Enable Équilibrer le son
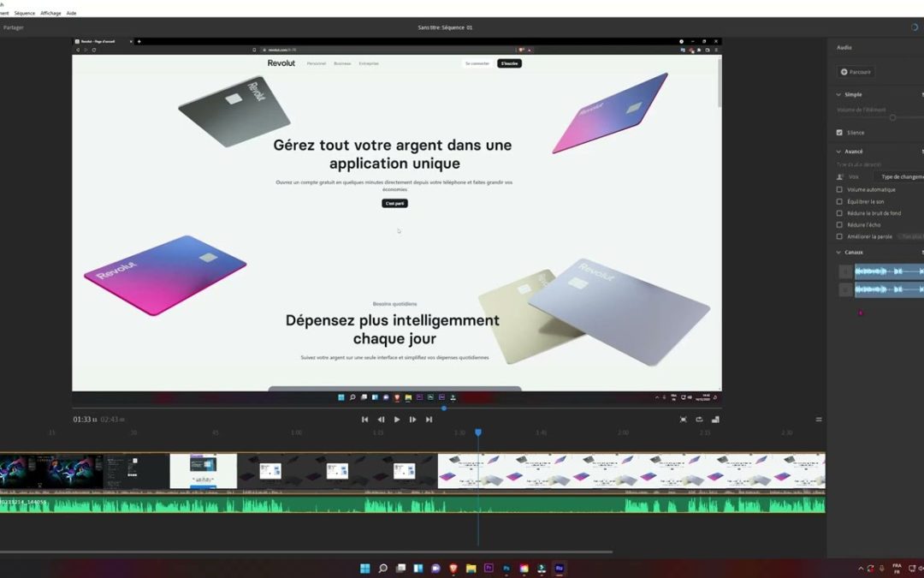 [839, 202]
